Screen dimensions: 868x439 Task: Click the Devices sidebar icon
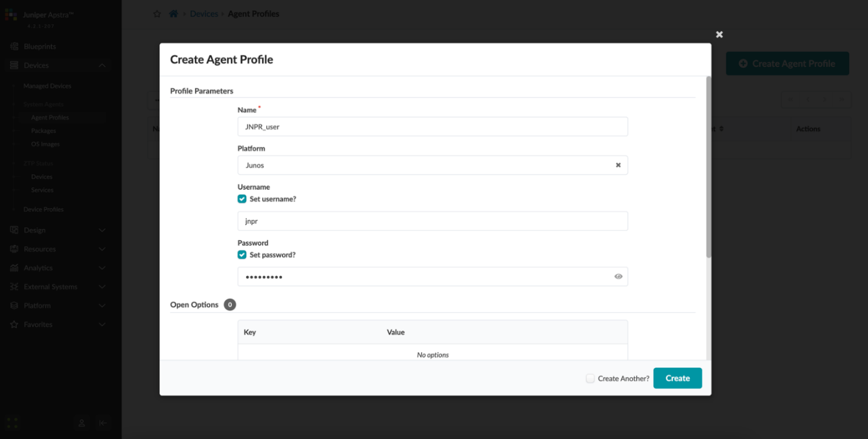pyautogui.click(x=14, y=65)
